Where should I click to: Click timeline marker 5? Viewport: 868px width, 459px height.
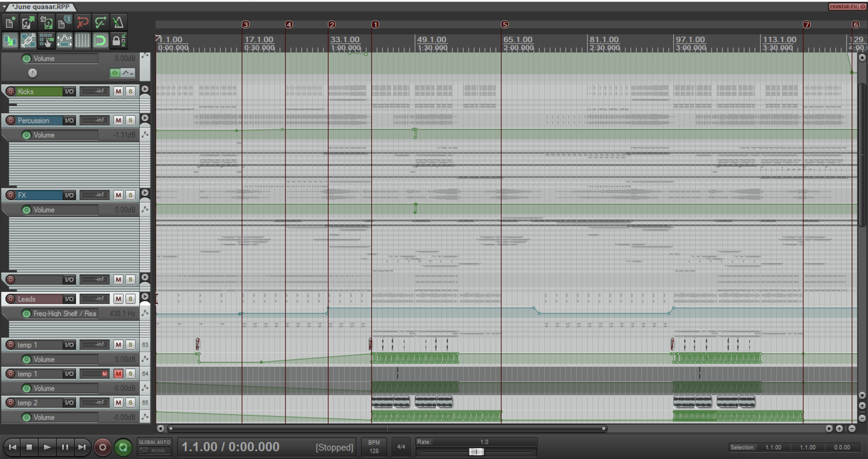tap(505, 25)
